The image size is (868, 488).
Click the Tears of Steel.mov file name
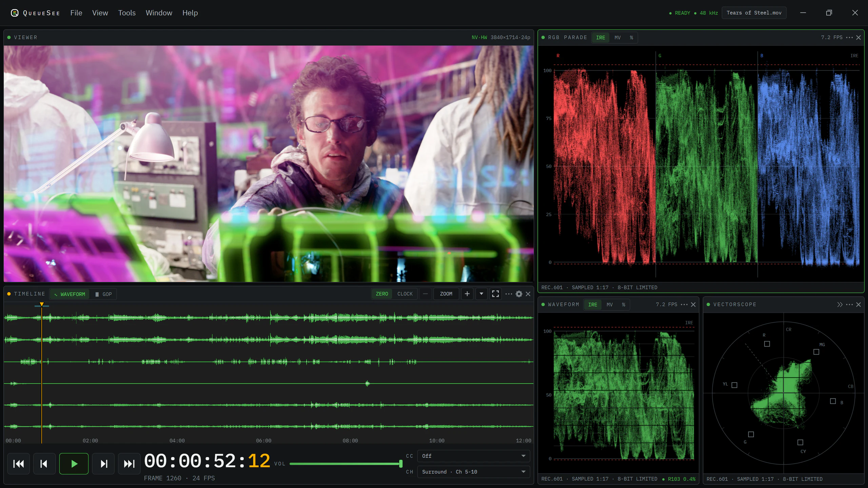tap(754, 13)
